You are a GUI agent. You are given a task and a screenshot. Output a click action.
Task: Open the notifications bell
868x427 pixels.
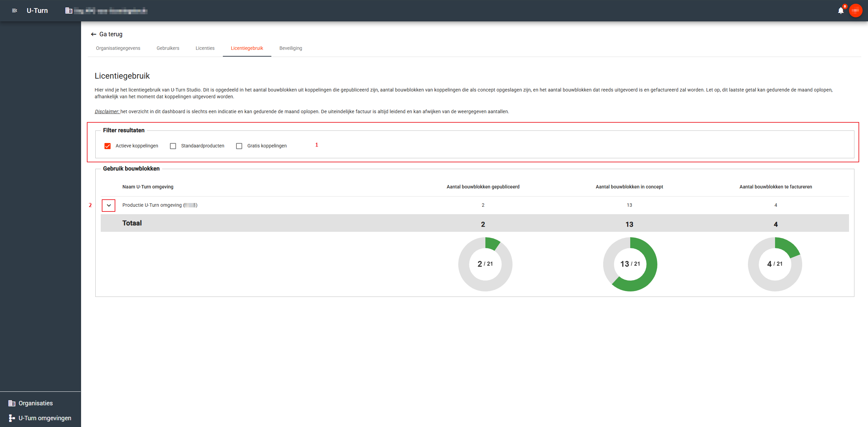841,11
